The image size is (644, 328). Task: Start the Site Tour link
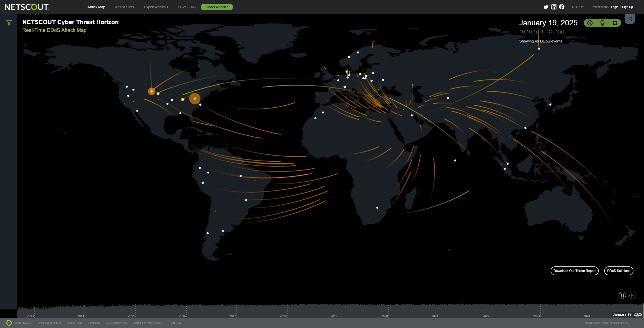click(176, 323)
